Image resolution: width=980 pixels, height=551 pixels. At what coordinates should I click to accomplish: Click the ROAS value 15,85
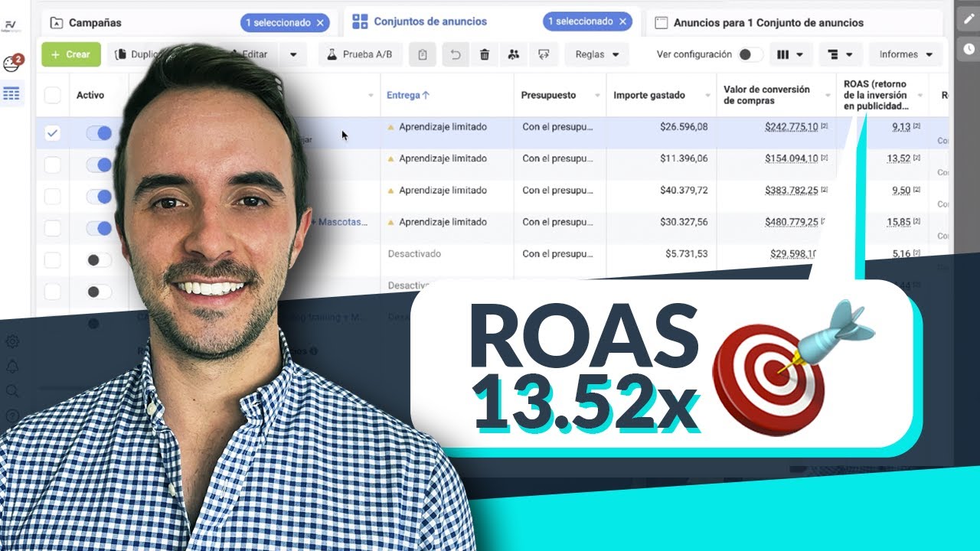click(x=899, y=223)
